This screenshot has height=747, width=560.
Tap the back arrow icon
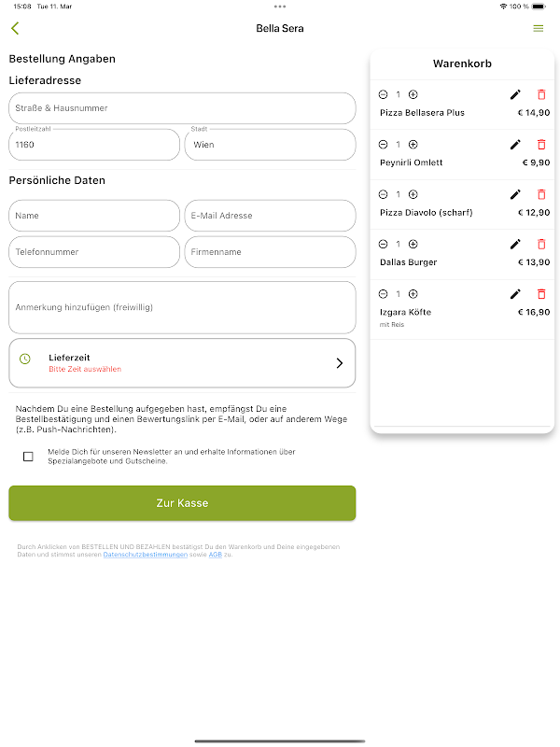pyautogui.click(x=15, y=29)
